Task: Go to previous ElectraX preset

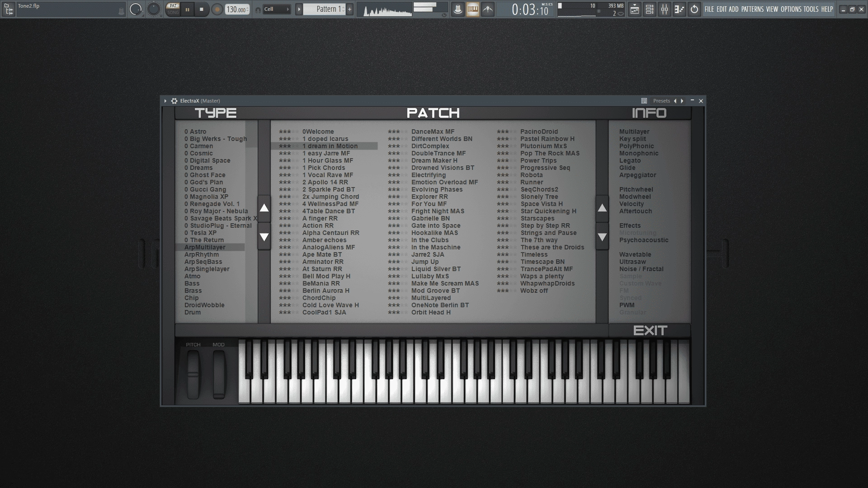Action: click(675, 101)
